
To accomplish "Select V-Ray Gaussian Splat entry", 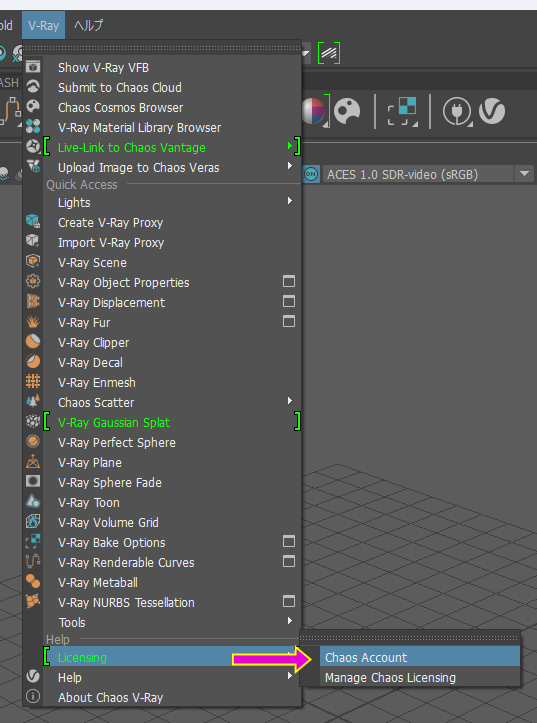I will click(172, 422).
